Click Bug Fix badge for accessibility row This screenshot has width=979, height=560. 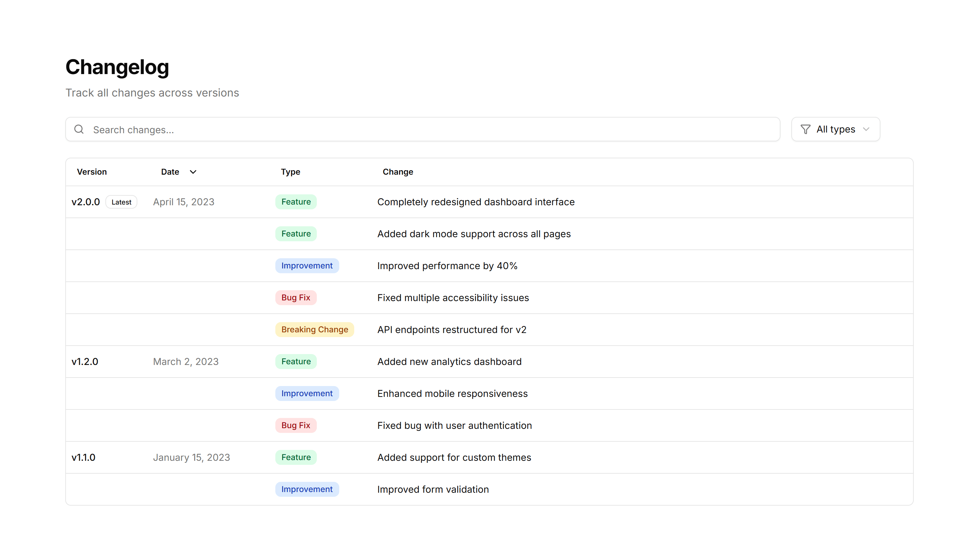point(296,298)
